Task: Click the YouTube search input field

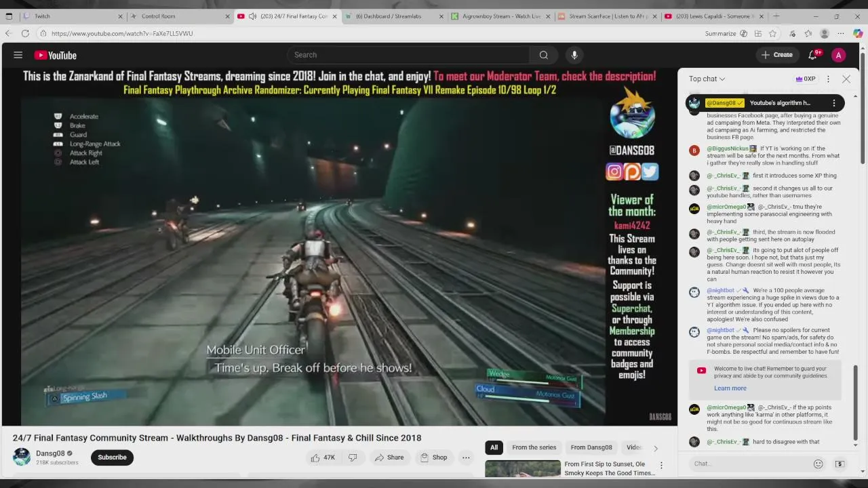Action: coord(408,55)
